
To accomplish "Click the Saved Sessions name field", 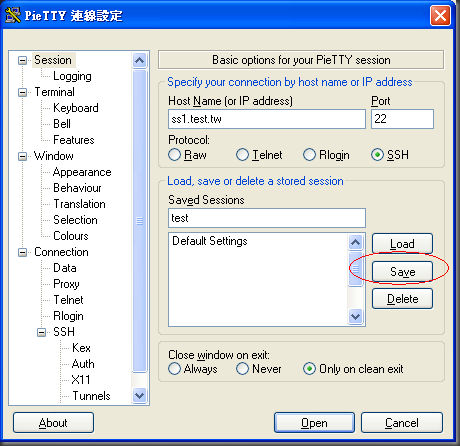I will (267, 218).
